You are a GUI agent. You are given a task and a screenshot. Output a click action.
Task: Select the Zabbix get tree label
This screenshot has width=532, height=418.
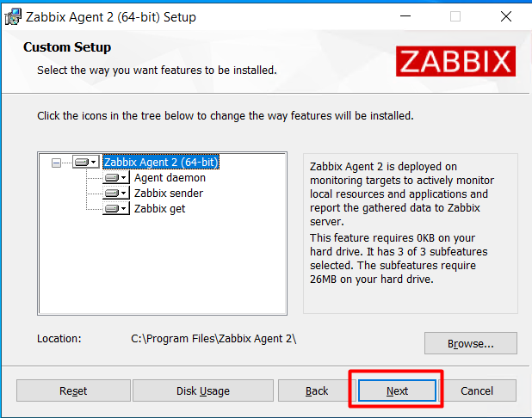[x=159, y=209]
